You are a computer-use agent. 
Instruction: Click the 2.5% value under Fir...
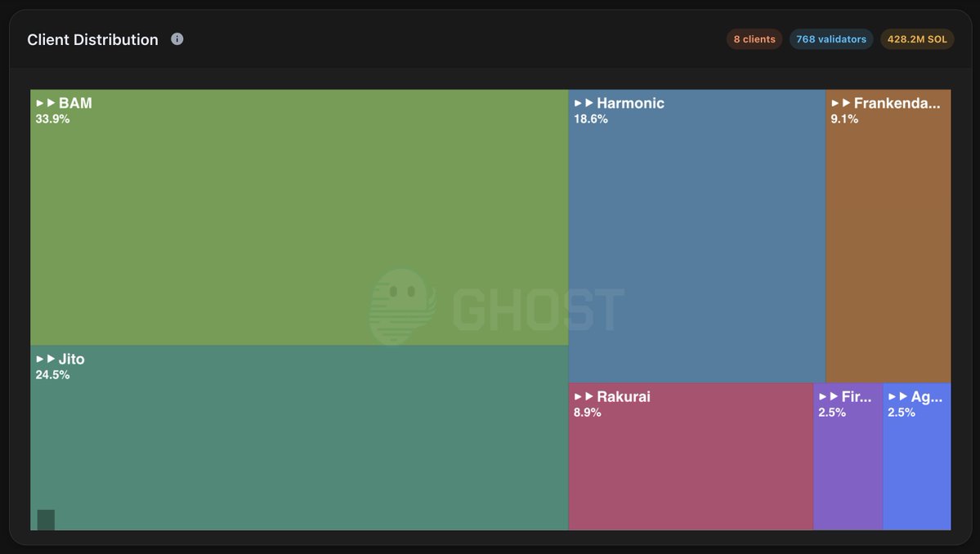(832, 413)
